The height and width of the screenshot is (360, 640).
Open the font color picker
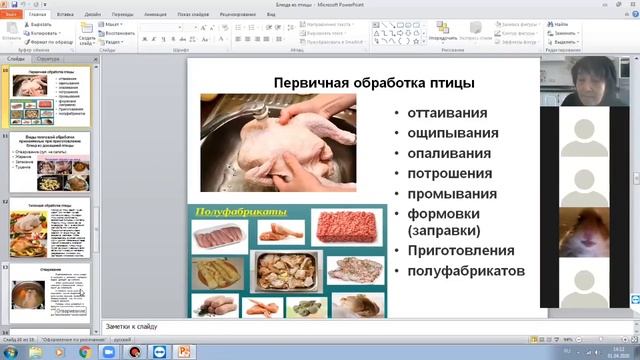[222, 39]
